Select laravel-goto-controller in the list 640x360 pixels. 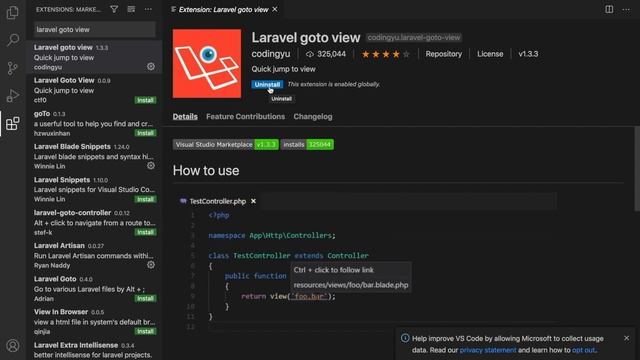point(94,222)
